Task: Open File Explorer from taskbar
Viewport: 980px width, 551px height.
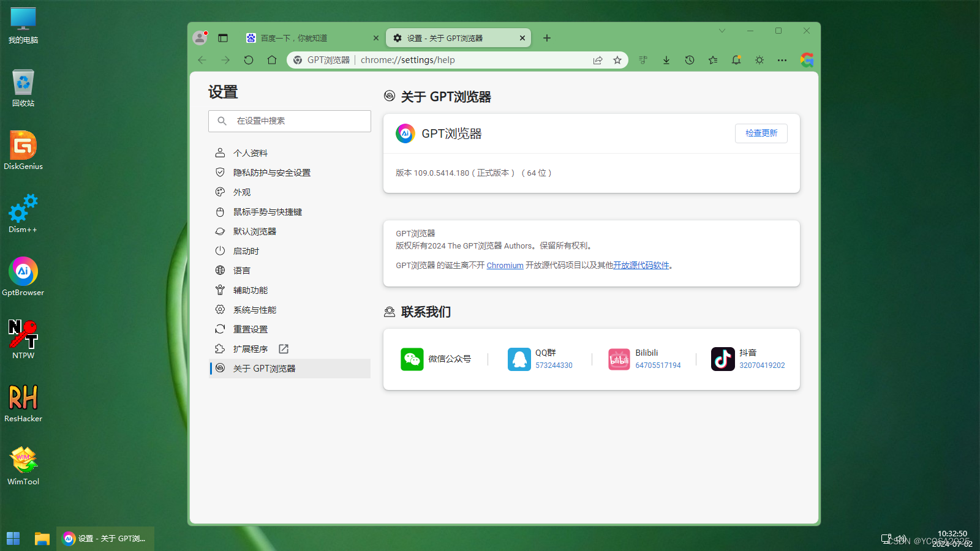Action: (x=42, y=539)
